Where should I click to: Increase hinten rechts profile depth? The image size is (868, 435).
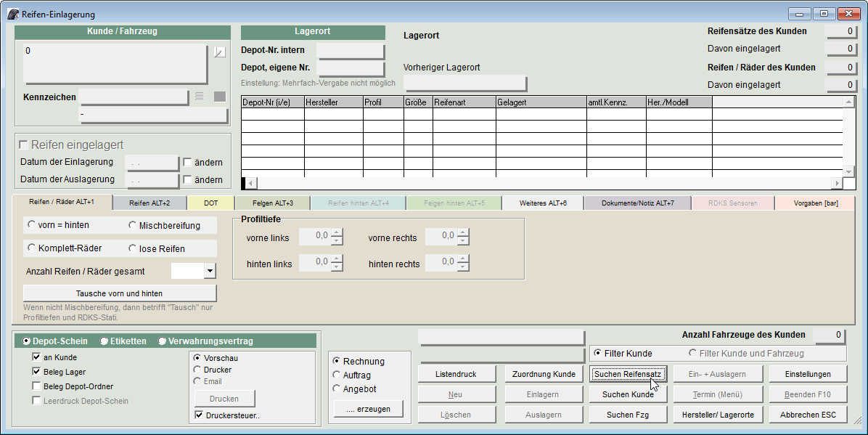(463, 259)
